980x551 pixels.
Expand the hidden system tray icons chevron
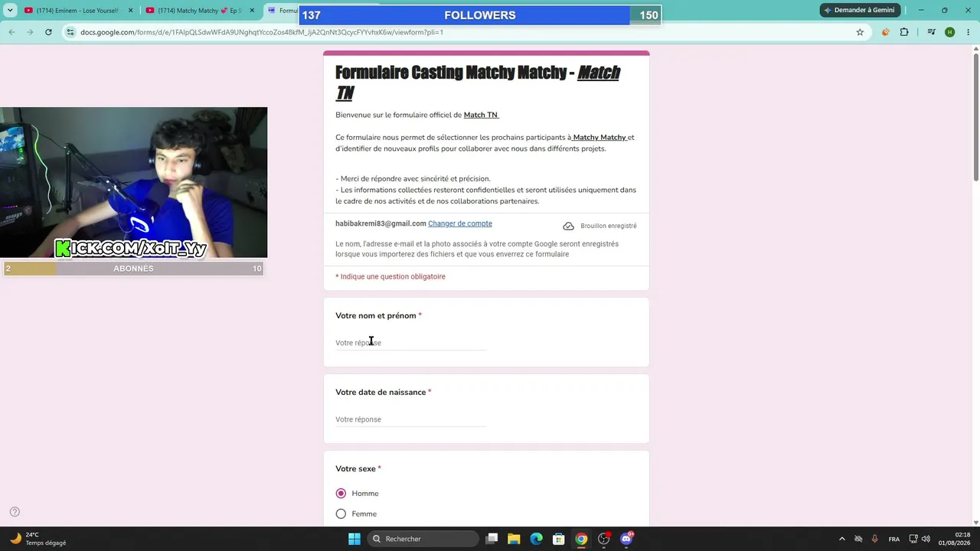[x=842, y=539]
